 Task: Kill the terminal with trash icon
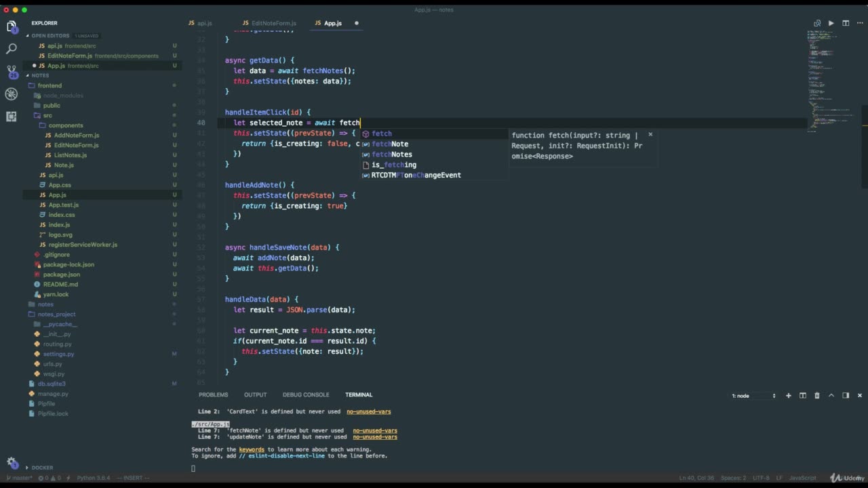[817, 395]
